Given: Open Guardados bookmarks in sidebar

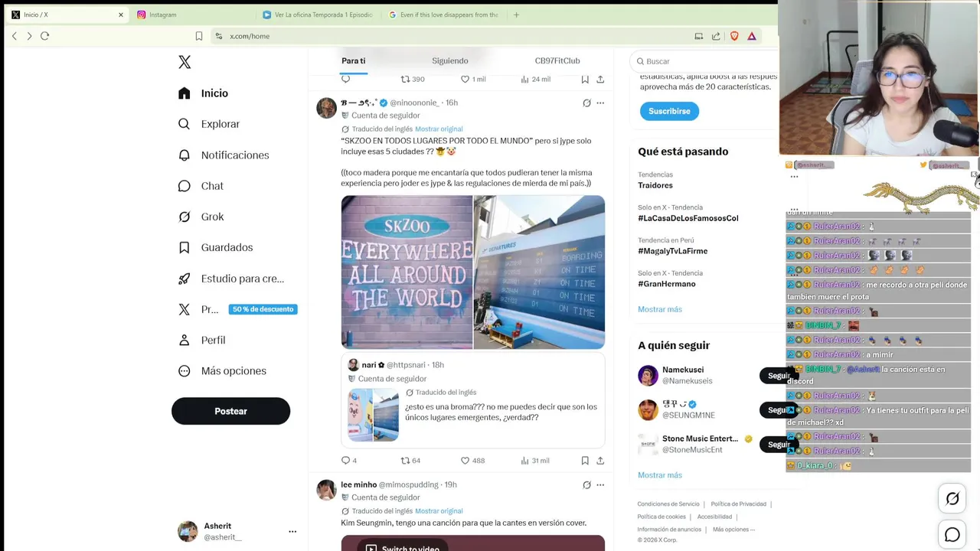Looking at the screenshot, I should (215, 247).
